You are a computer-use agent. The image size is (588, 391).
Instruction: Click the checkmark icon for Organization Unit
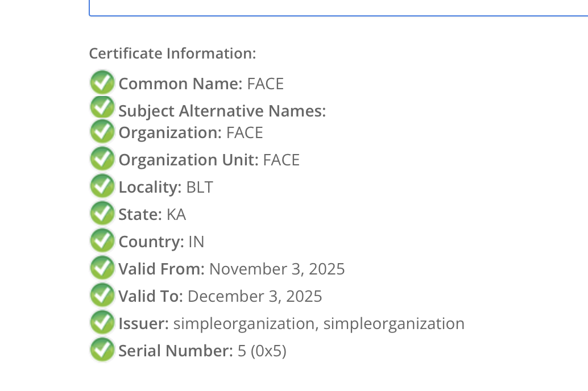tap(102, 159)
